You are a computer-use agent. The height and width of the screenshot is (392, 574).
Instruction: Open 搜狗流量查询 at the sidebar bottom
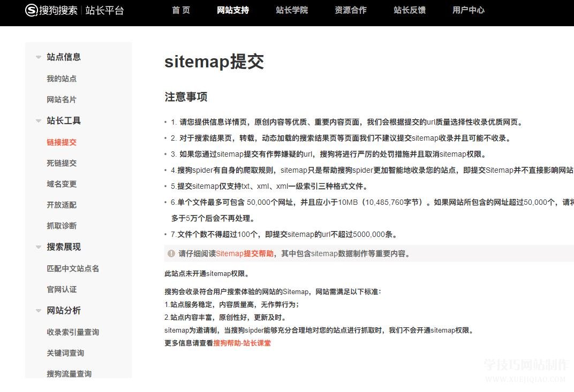click(x=69, y=373)
